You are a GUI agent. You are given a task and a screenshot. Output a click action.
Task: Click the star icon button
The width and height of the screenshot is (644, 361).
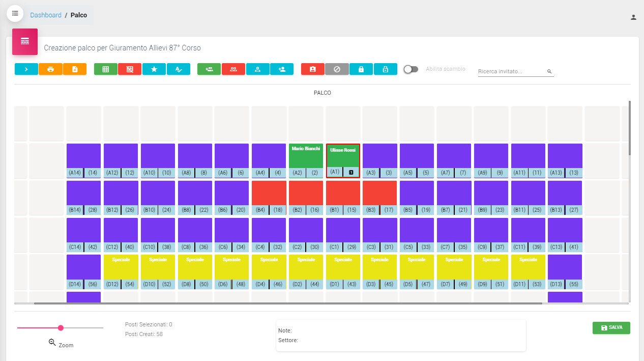154,69
